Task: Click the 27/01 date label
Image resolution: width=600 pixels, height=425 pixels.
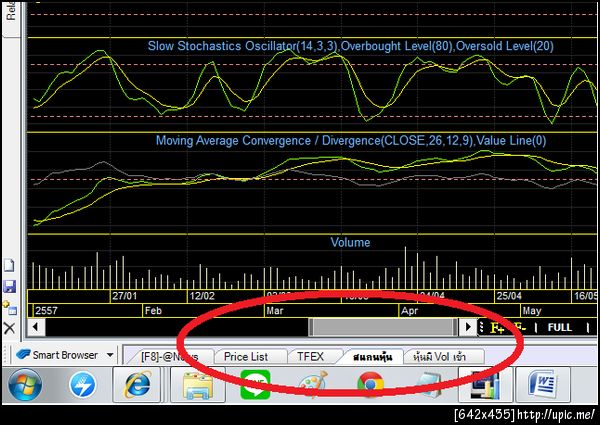Action: 124,296
